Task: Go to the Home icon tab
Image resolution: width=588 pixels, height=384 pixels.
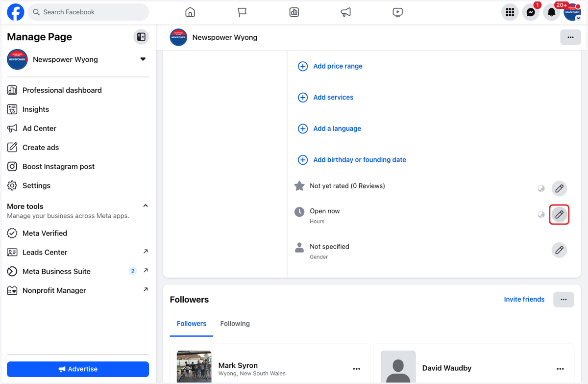Action: pyautogui.click(x=190, y=12)
